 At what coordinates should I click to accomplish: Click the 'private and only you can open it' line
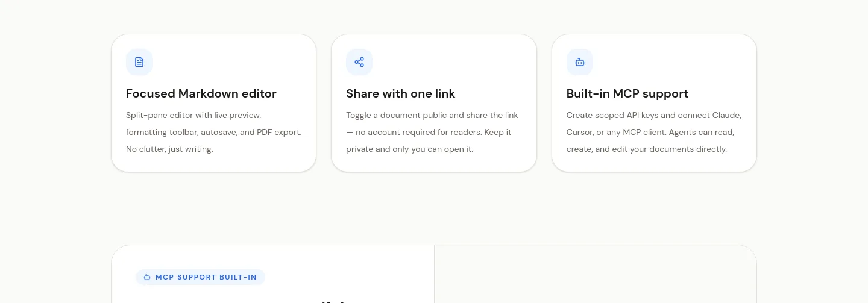(409, 149)
